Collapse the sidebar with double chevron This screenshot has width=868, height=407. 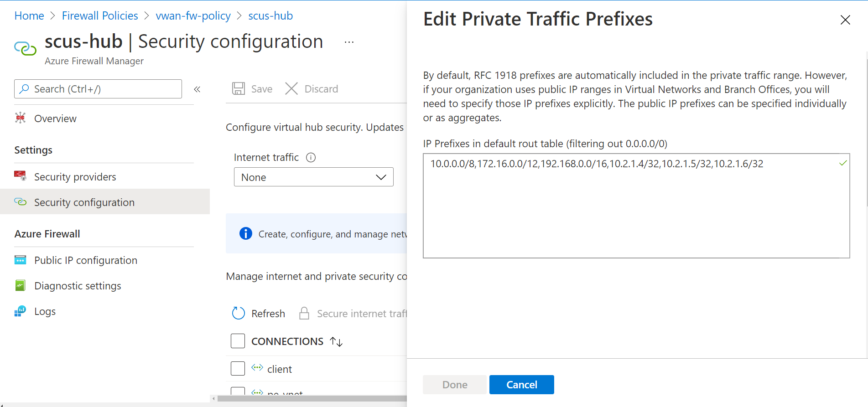(197, 89)
